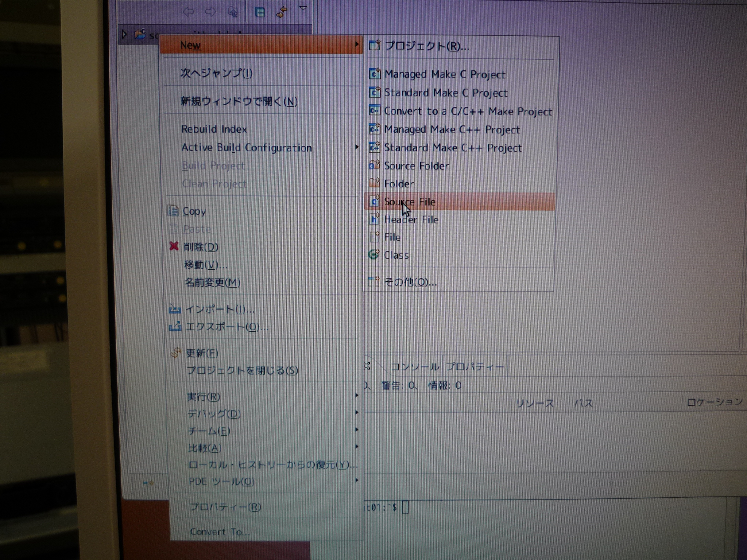Click Managed Make C Project icon
The height and width of the screenshot is (560, 747).
(x=375, y=74)
